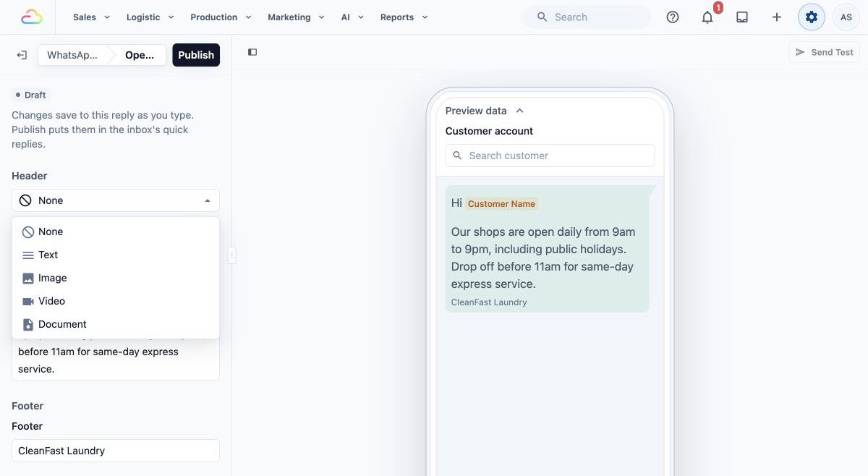868x476 pixels.
Task: Open the AI menu
Action: point(352,17)
